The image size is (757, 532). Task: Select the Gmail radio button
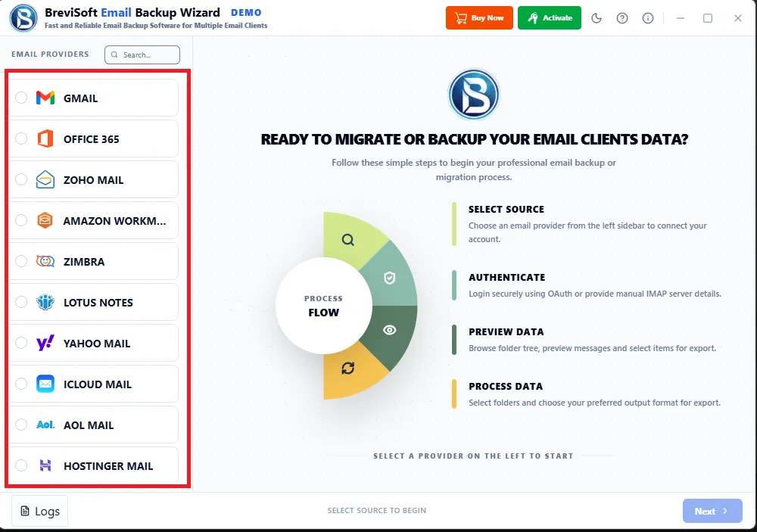(21, 98)
